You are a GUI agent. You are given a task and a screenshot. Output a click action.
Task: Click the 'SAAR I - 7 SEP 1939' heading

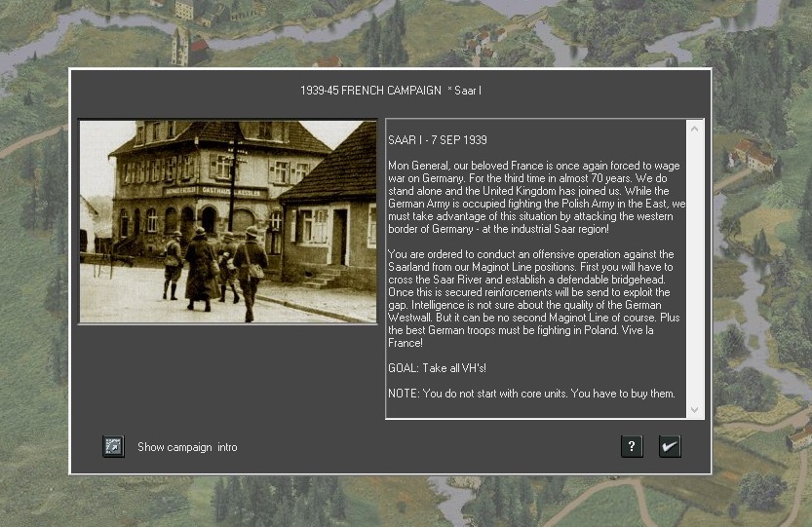(438, 139)
